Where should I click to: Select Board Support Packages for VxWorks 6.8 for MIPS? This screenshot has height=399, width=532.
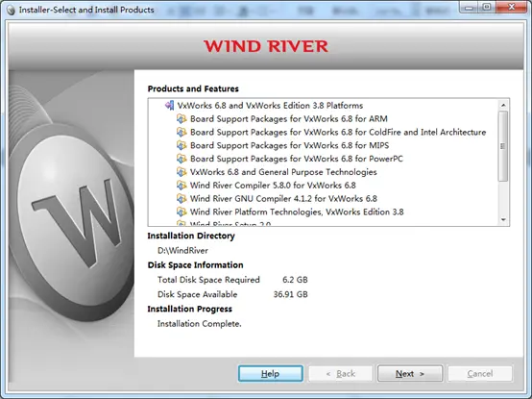pos(289,145)
